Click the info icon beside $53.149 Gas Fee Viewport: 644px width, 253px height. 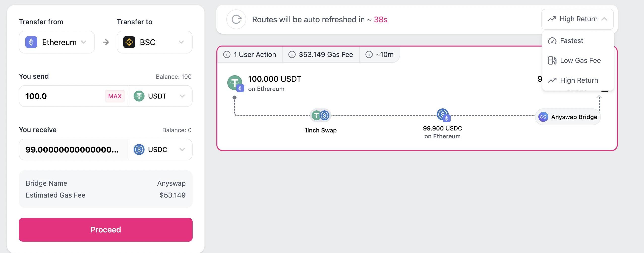tap(292, 54)
